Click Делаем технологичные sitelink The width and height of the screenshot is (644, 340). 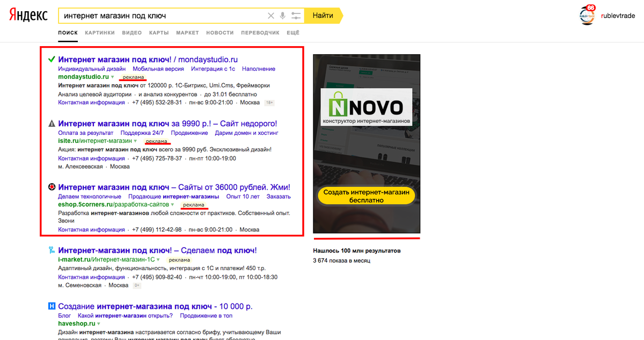90,197
